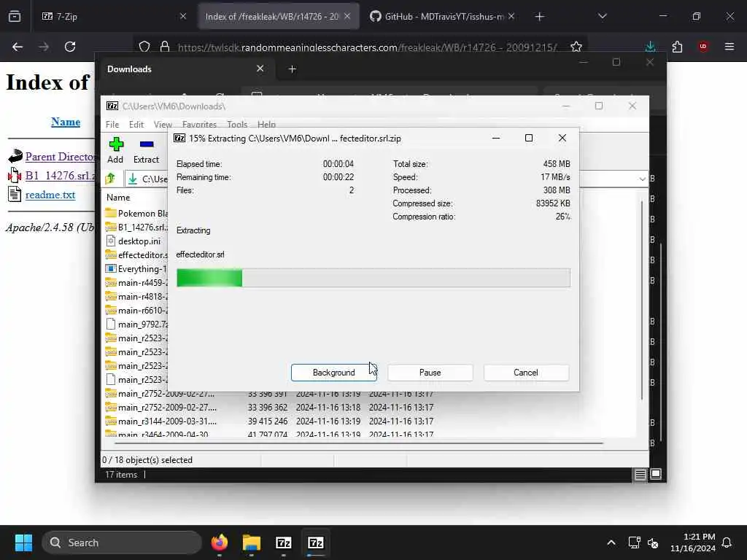Select the Everything-1 file entry
Viewport: 747px width, 560px height.
click(136, 268)
